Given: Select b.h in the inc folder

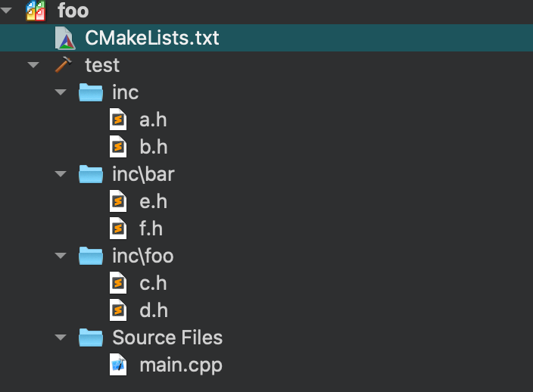Looking at the screenshot, I should pos(153,147).
